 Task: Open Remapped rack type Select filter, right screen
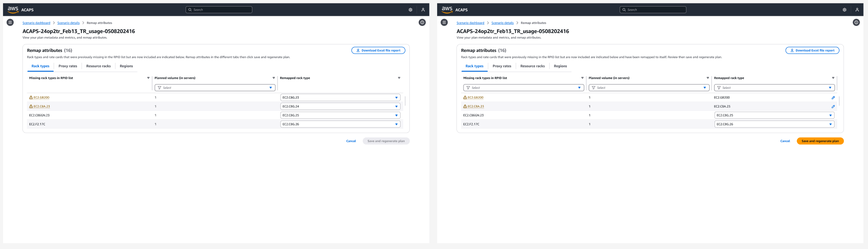click(774, 88)
